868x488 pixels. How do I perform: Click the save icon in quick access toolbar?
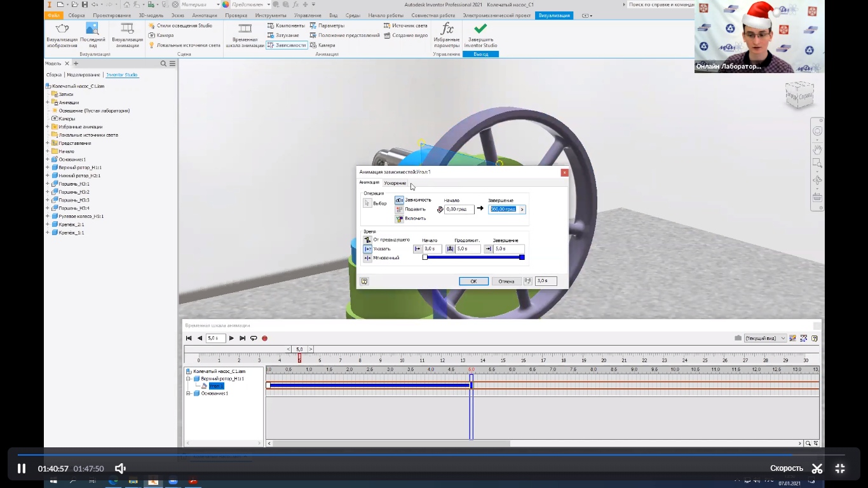[85, 4]
